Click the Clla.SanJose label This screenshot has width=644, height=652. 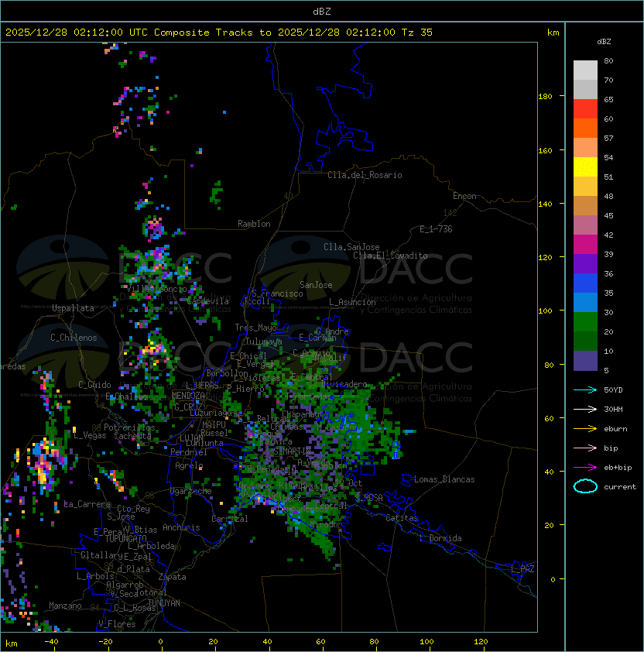pos(351,247)
